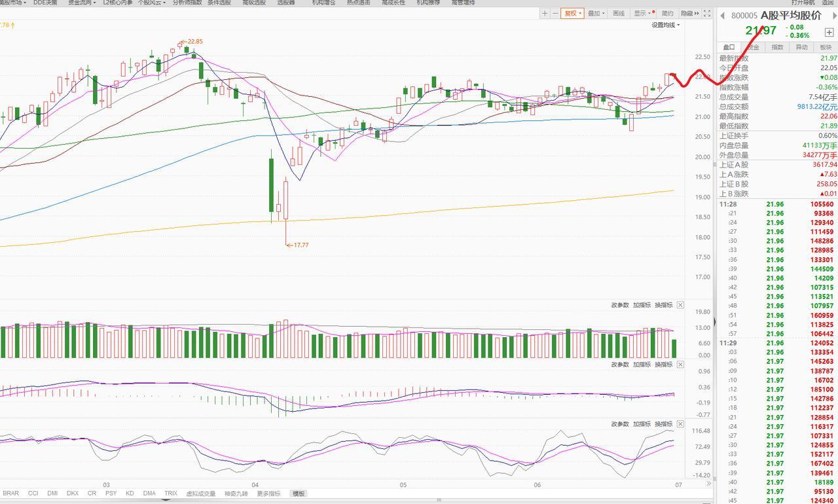Screen dimensions: 838x504
Task: Click 改参数 in KDJ panel
Action: pyautogui.click(x=620, y=424)
